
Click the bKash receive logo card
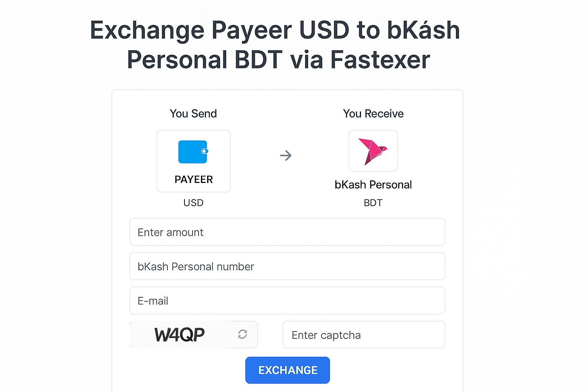click(x=373, y=151)
